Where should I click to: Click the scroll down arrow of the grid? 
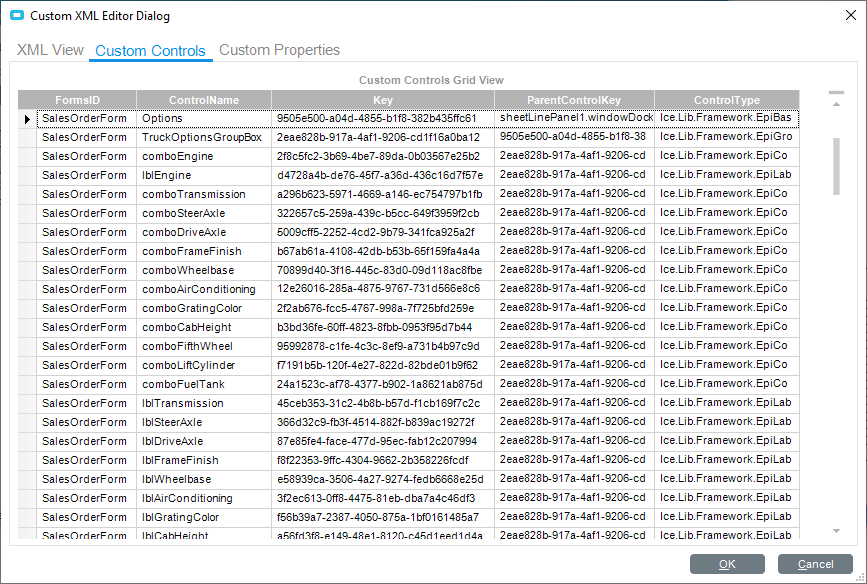pos(836,531)
